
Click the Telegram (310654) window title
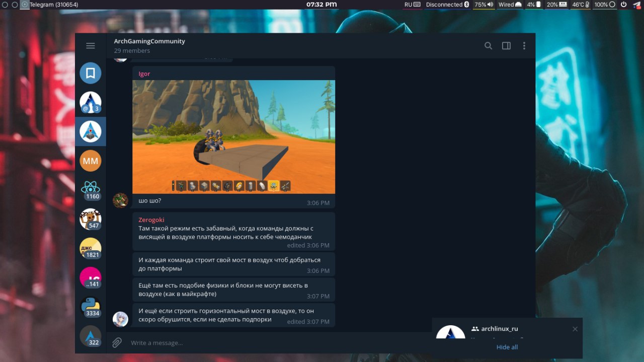[54, 5]
